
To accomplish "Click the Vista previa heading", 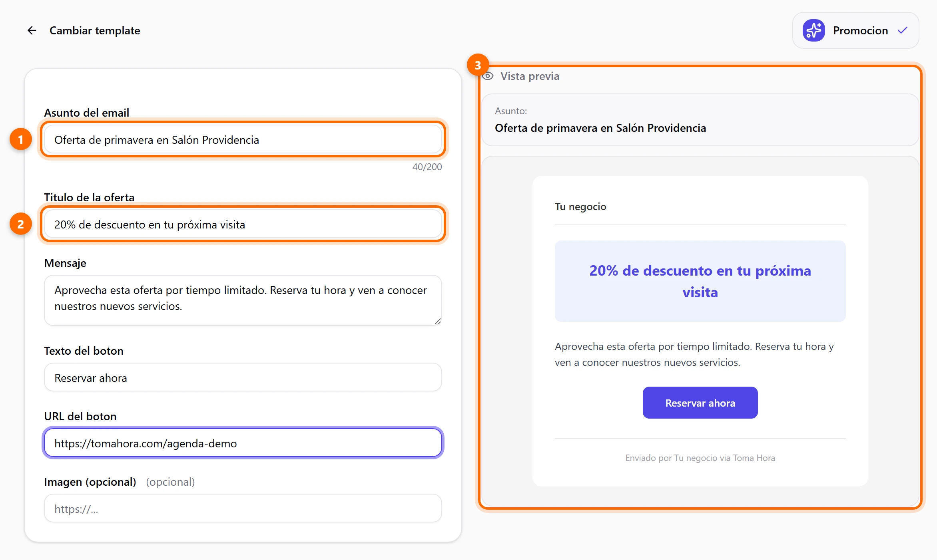I will (x=530, y=76).
